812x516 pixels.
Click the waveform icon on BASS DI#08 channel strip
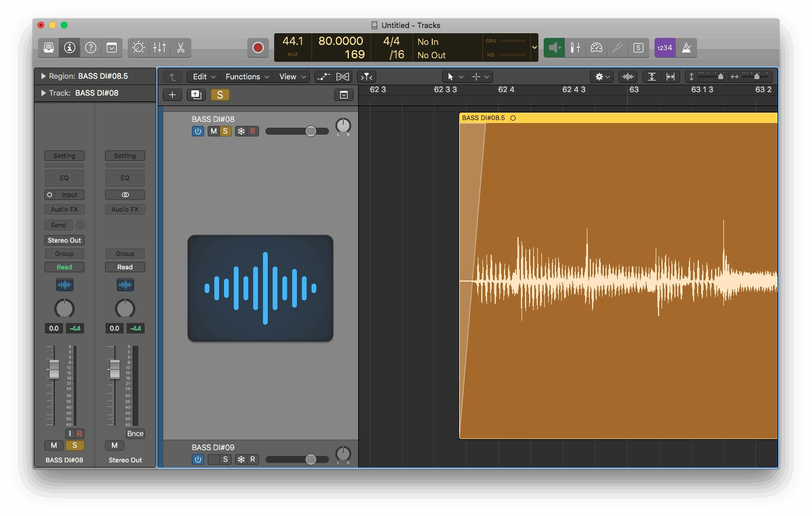pyautogui.click(x=64, y=285)
